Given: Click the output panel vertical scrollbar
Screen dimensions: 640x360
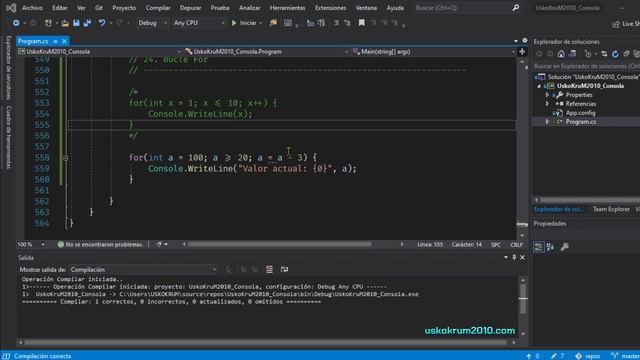Looking at the screenshot, I should coord(523,299).
